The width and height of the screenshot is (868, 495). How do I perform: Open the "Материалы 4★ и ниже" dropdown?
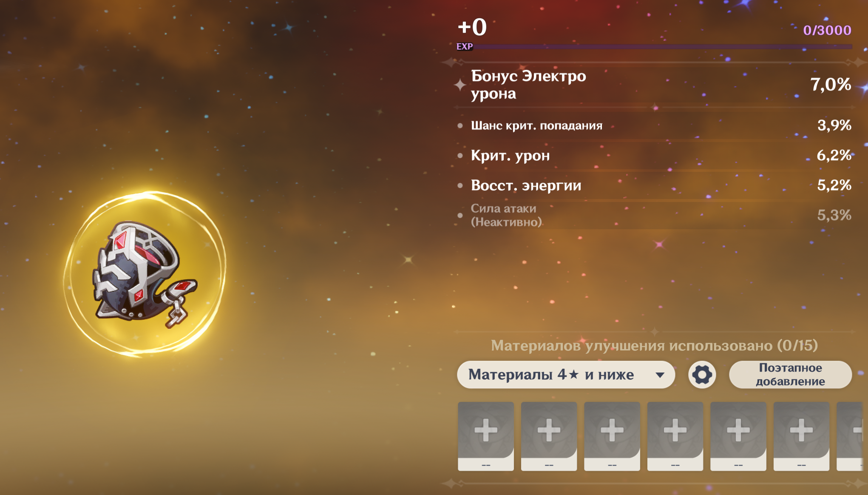pyautogui.click(x=565, y=375)
